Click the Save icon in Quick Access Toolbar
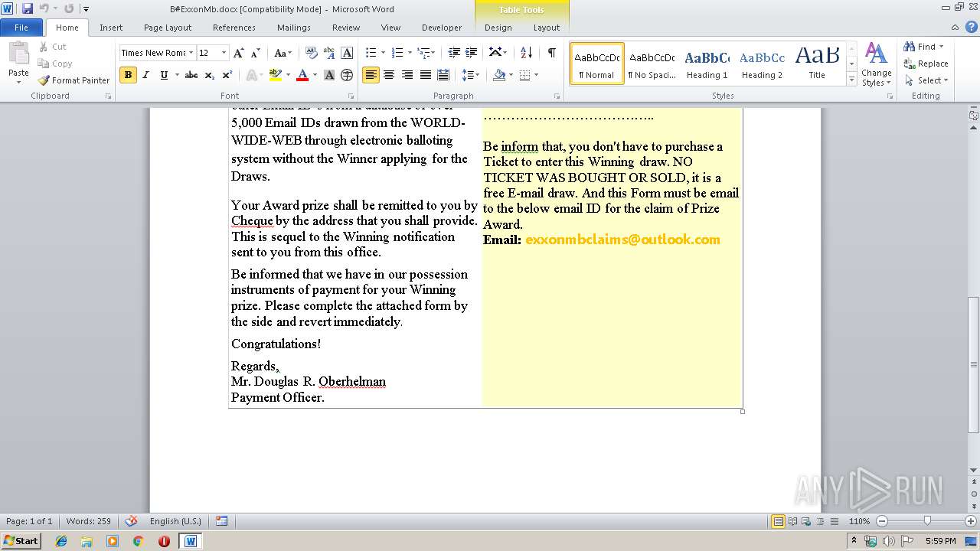 (28, 8)
